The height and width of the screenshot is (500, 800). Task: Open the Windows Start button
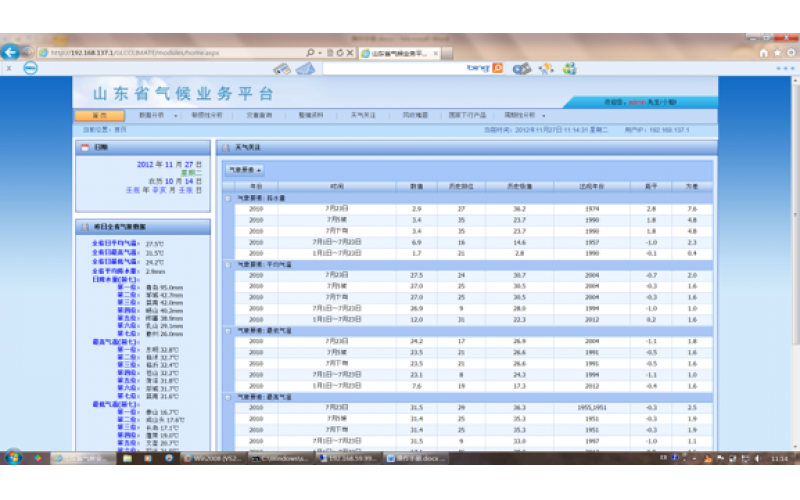tap(14, 457)
